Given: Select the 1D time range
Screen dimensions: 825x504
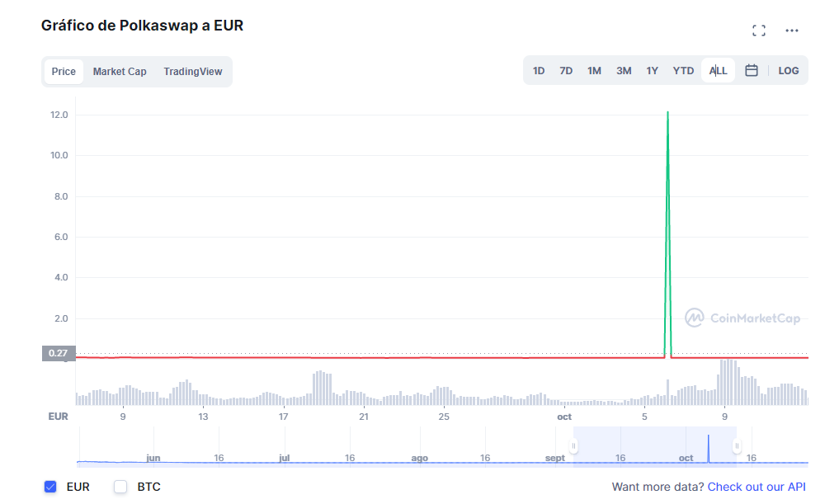Looking at the screenshot, I should (x=539, y=71).
